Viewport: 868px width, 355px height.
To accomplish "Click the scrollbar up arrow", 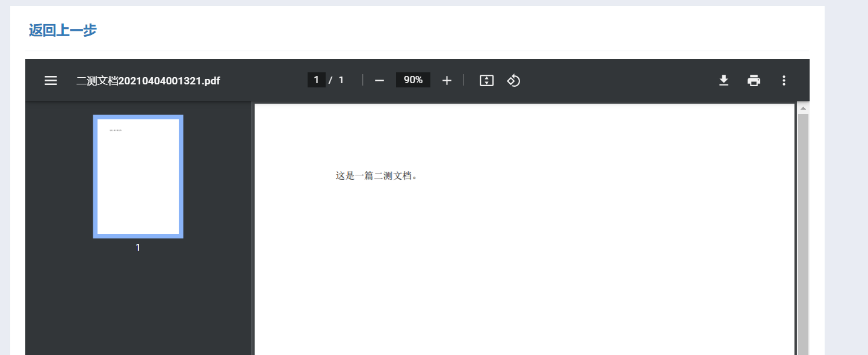I will pyautogui.click(x=803, y=108).
